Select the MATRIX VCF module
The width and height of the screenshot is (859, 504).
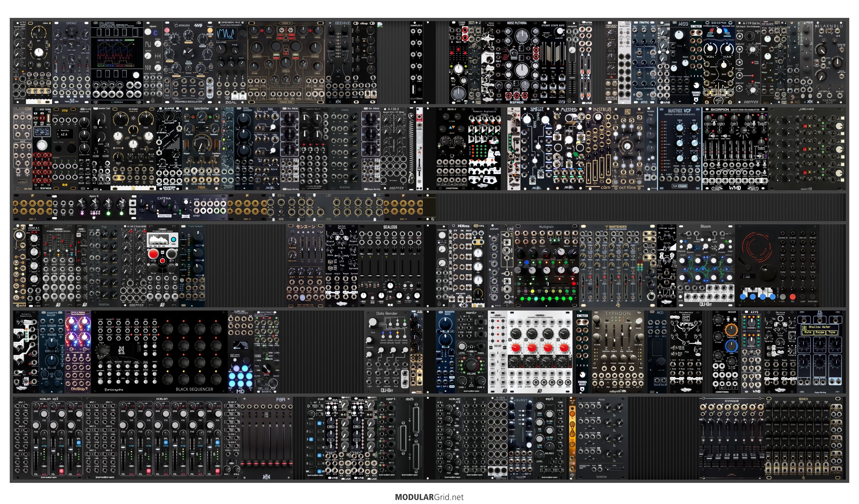[679, 149]
